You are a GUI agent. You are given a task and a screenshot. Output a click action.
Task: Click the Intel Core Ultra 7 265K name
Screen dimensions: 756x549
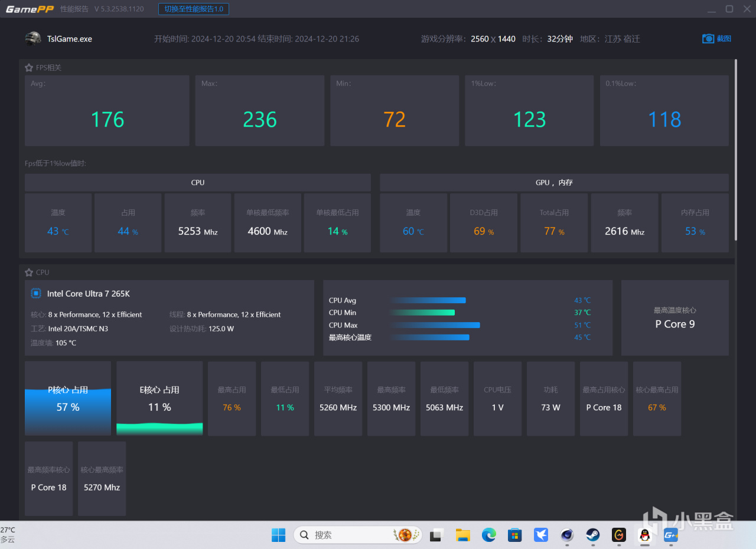[x=89, y=294]
